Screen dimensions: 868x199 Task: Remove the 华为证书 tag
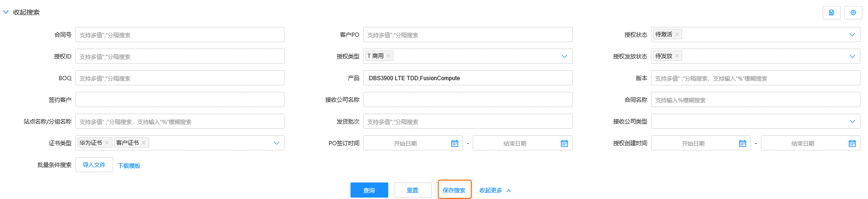[x=107, y=143]
